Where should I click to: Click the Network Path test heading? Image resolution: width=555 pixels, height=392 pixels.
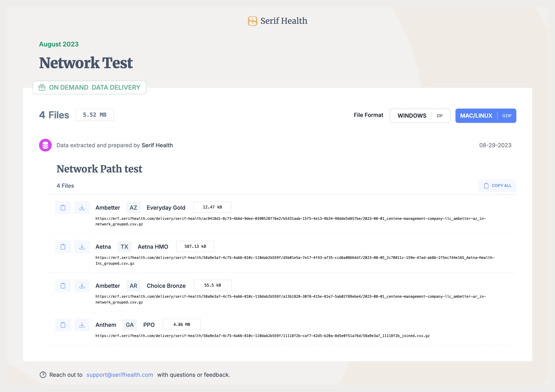point(99,169)
